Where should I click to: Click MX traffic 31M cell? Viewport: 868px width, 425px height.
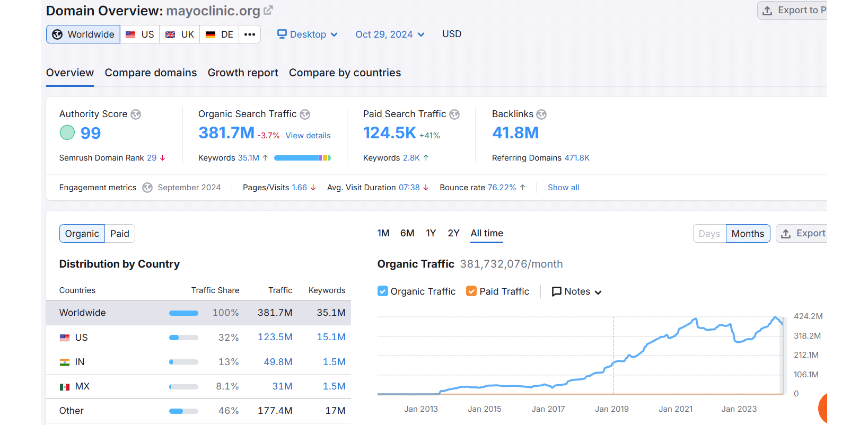pyautogui.click(x=282, y=386)
